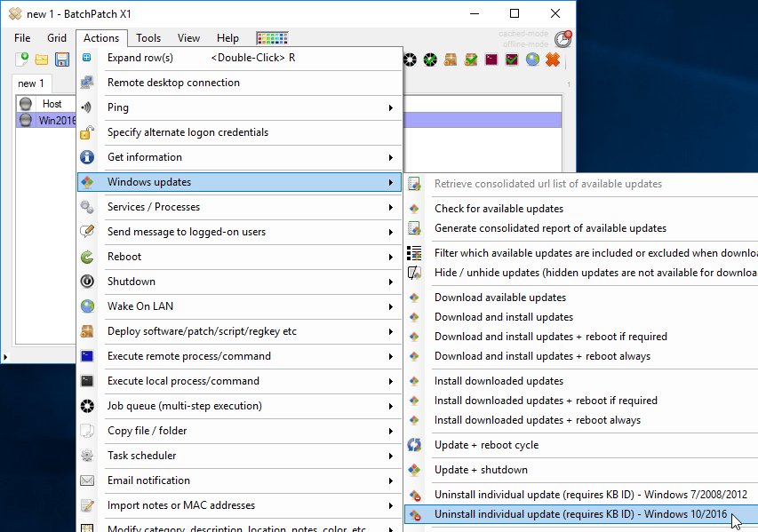
Task: Select Install downloaded updates + reboot always
Action: coord(581,420)
